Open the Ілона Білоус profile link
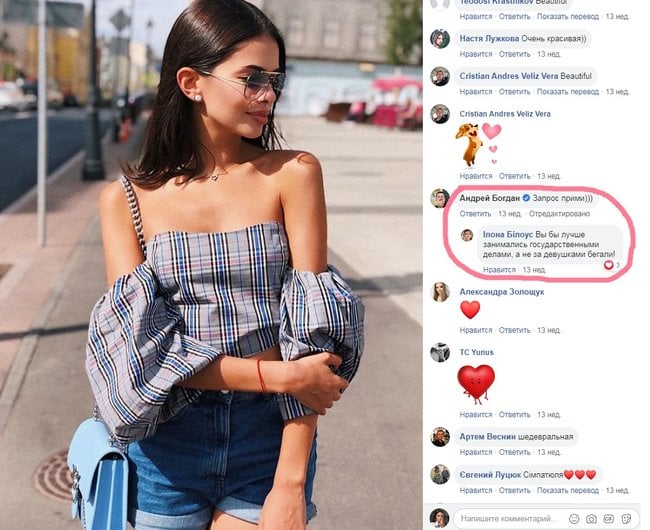Viewport: 650px width, 530px height. click(x=507, y=235)
